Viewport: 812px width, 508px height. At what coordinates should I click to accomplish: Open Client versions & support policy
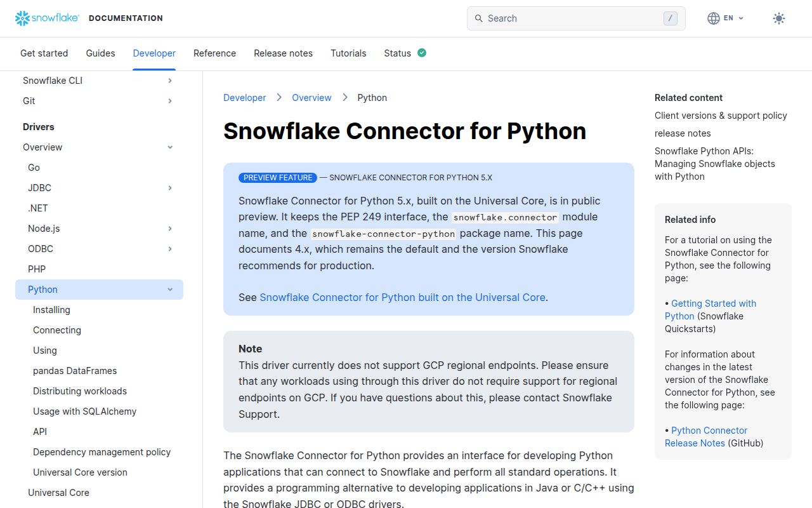(x=721, y=116)
